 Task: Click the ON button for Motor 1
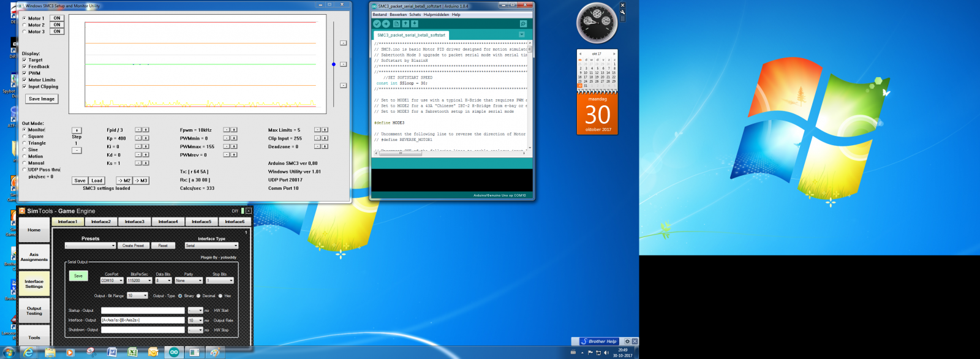(57, 18)
